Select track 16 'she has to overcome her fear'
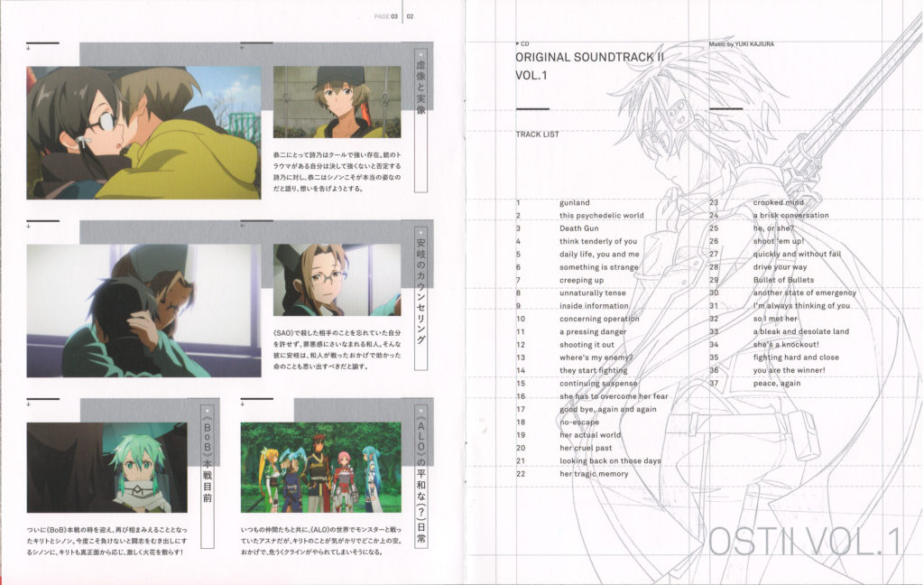924x585 pixels. pos(613,396)
